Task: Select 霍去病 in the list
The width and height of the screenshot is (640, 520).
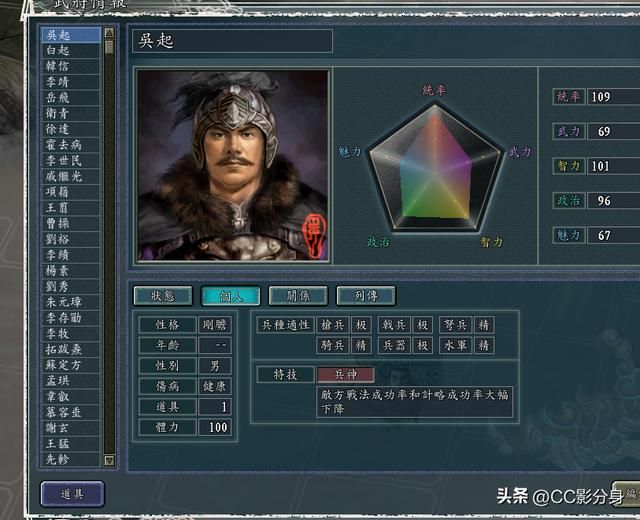Action: coord(71,145)
